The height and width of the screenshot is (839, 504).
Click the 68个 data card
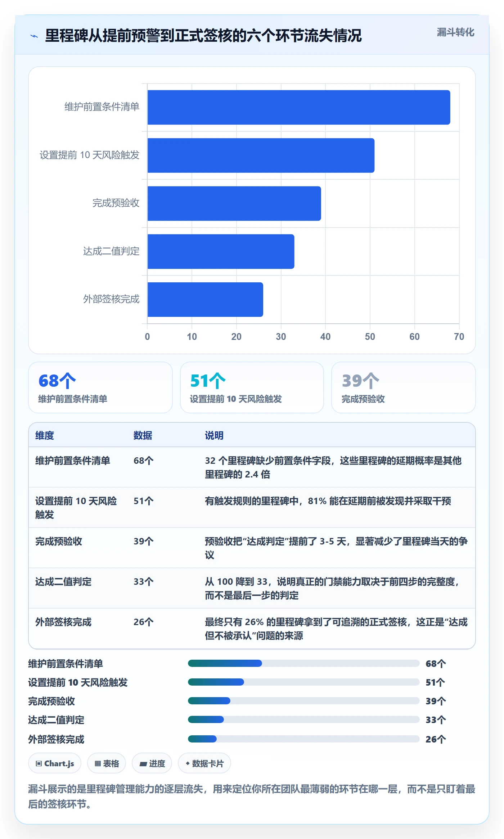pyautogui.click(x=100, y=387)
